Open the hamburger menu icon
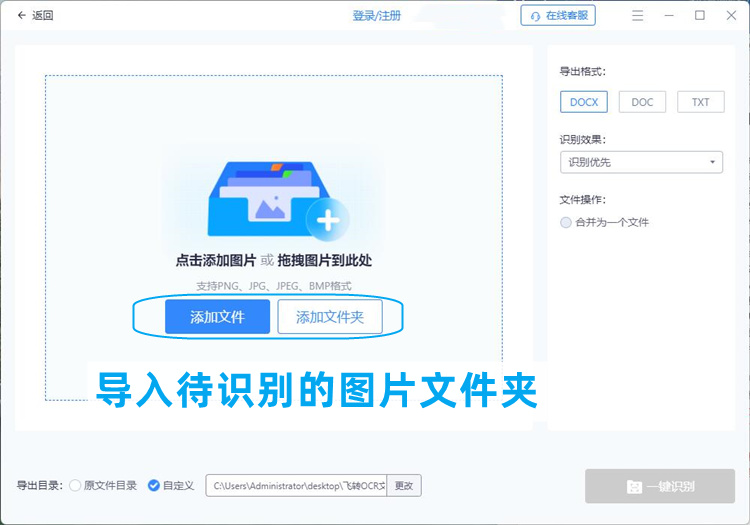The width and height of the screenshot is (750, 525). (x=638, y=16)
